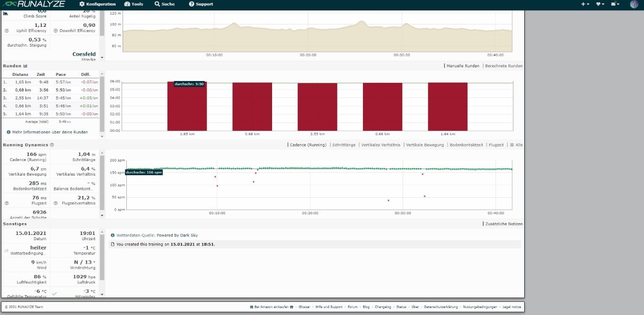Switch laps view to Berechnete Runden
Screen dimensions: 644x315
pos(504,66)
